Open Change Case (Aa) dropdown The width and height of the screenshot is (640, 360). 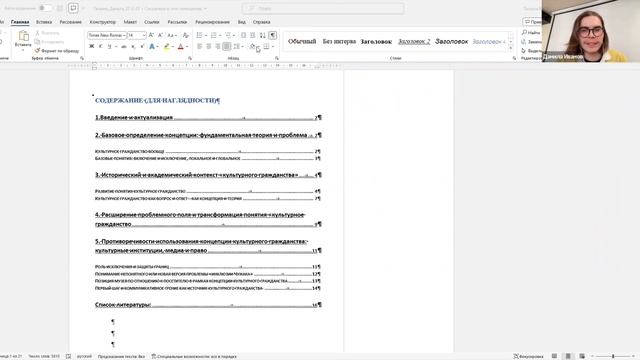pos(172,36)
